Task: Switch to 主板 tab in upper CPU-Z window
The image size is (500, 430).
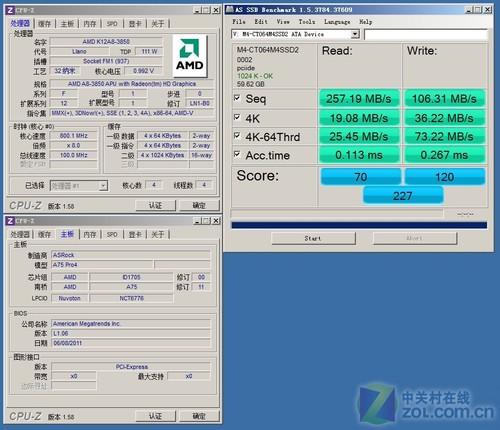Action: (67, 24)
